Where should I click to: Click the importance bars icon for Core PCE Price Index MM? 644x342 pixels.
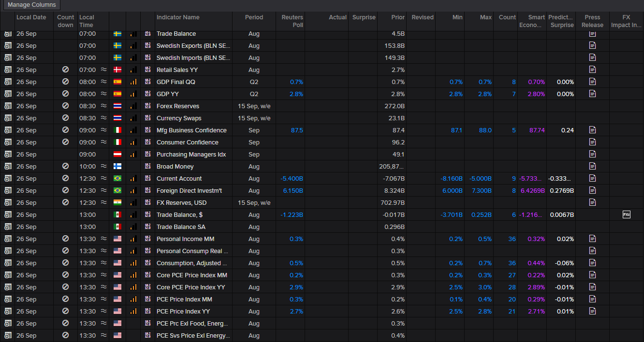133,275
